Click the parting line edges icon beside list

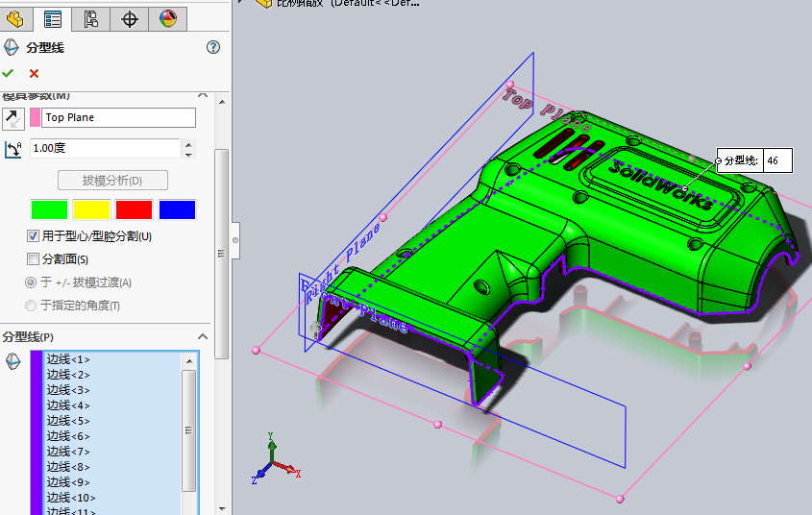pos(12,361)
